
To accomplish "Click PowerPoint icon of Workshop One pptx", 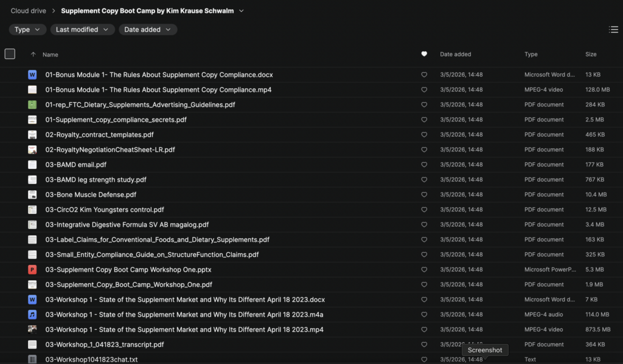I will (x=32, y=270).
